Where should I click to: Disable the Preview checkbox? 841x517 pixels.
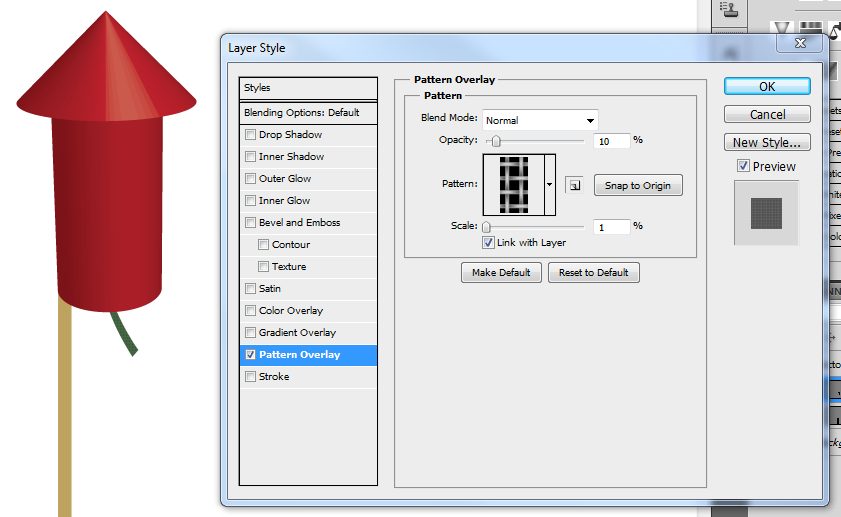point(743,166)
